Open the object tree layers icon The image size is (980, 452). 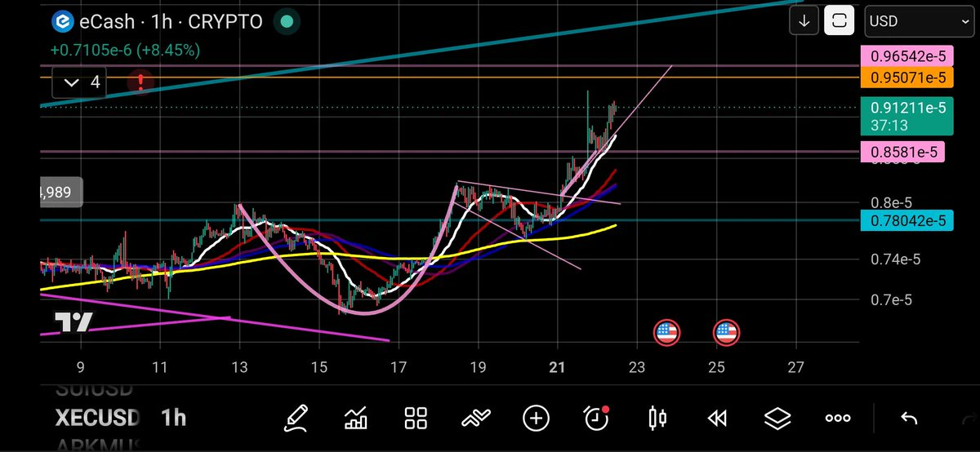[x=777, y=419]
